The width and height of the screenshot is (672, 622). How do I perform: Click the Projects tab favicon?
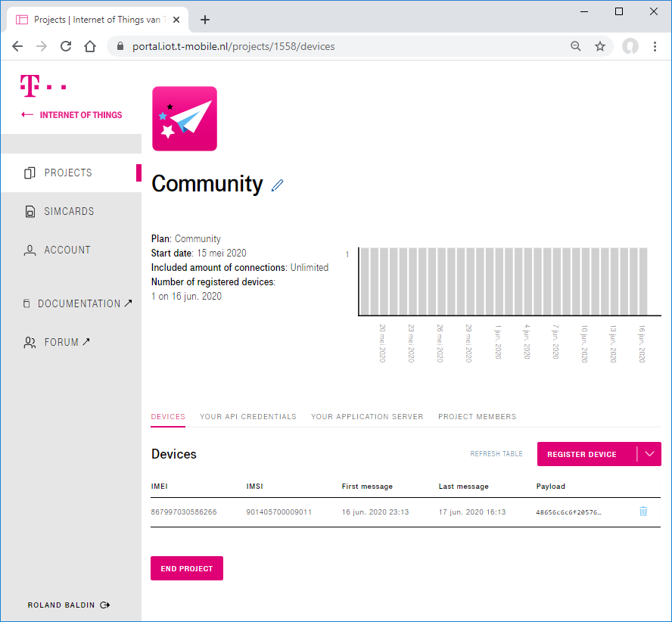point(22,20)
